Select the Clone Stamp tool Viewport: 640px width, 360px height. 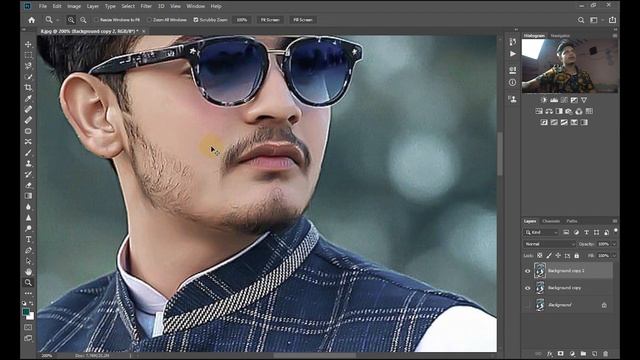coord(28,163)
